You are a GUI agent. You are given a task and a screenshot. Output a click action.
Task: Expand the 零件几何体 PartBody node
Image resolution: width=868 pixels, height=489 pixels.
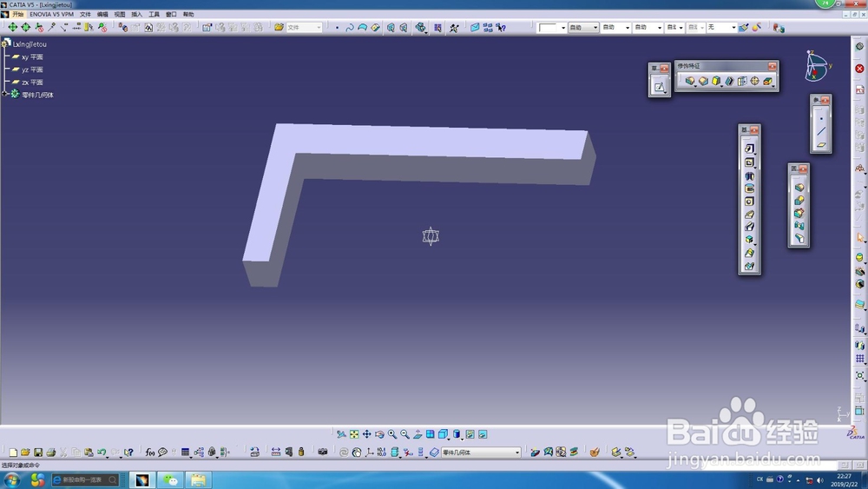coord(5,94)
